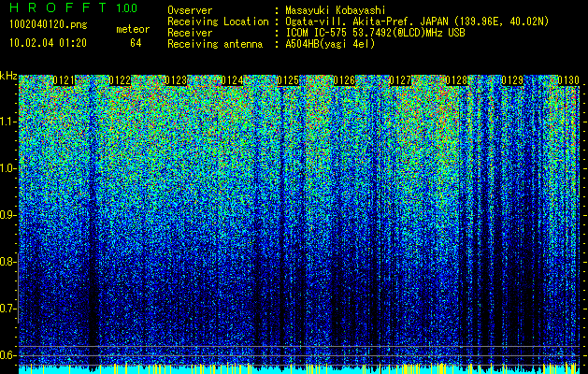This screenshot has width=588, height=374.
Task: Click the 0121 time marker
Action: (64, 80)
